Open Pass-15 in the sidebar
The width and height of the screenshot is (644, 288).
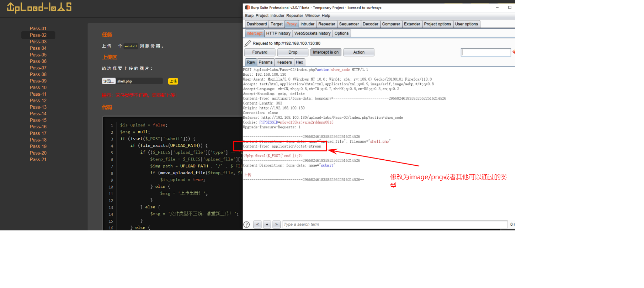click(38, 120)
